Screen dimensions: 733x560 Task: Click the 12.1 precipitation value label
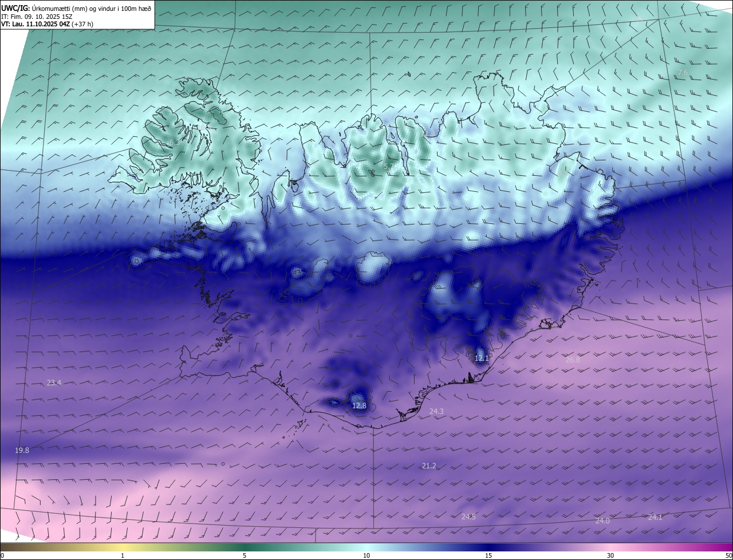(482, 358)
